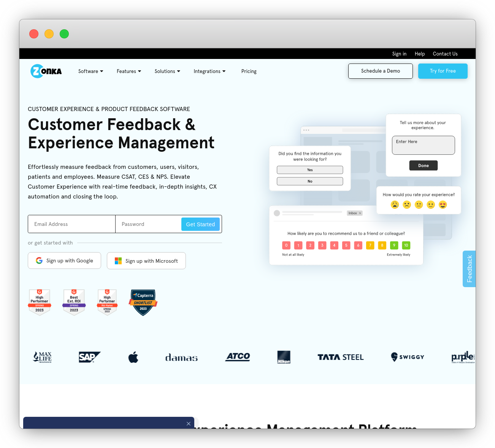Open the Contact Us link
Screen dimensions: 495x448
click(x=445, y=54)
